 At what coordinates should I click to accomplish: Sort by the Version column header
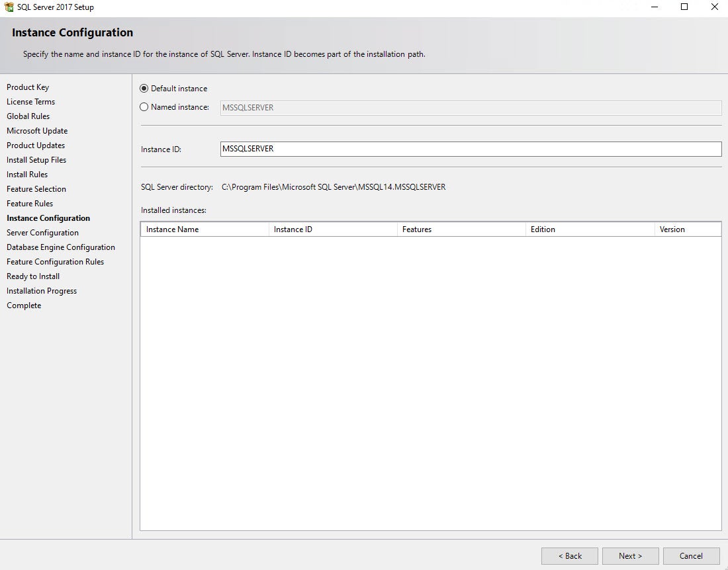point(688,229)
